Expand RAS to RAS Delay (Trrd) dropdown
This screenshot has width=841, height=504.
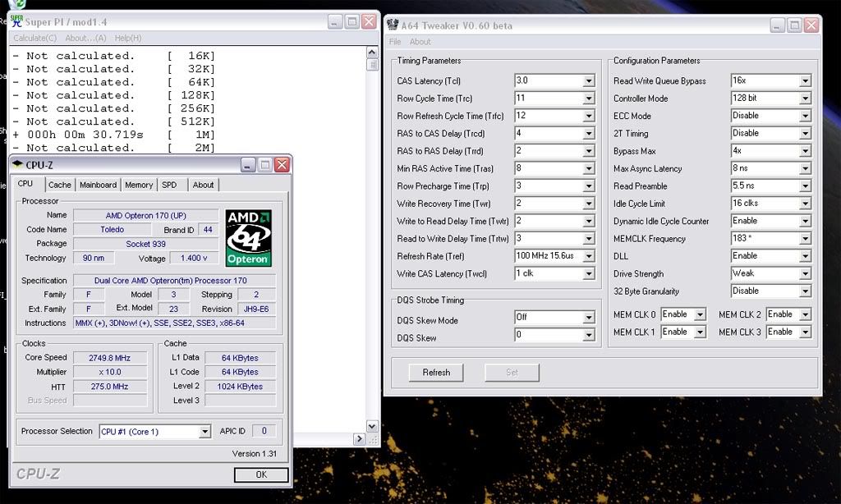tap(588, 151)
